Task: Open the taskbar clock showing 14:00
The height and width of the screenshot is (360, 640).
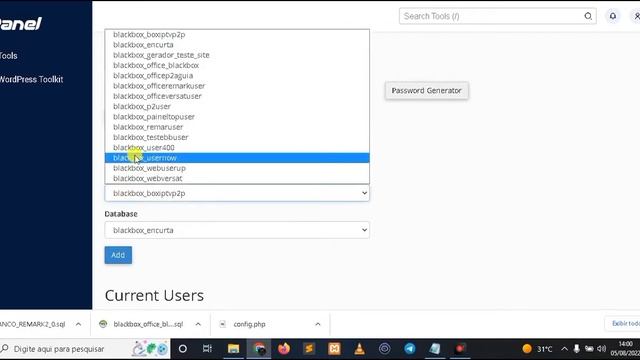Action: click(x=625, y=349)
